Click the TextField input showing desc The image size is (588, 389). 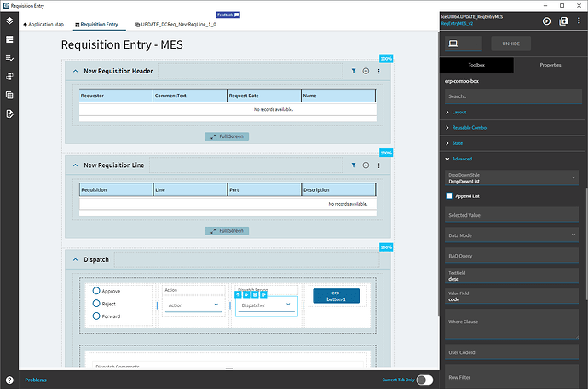coord(512,276)
